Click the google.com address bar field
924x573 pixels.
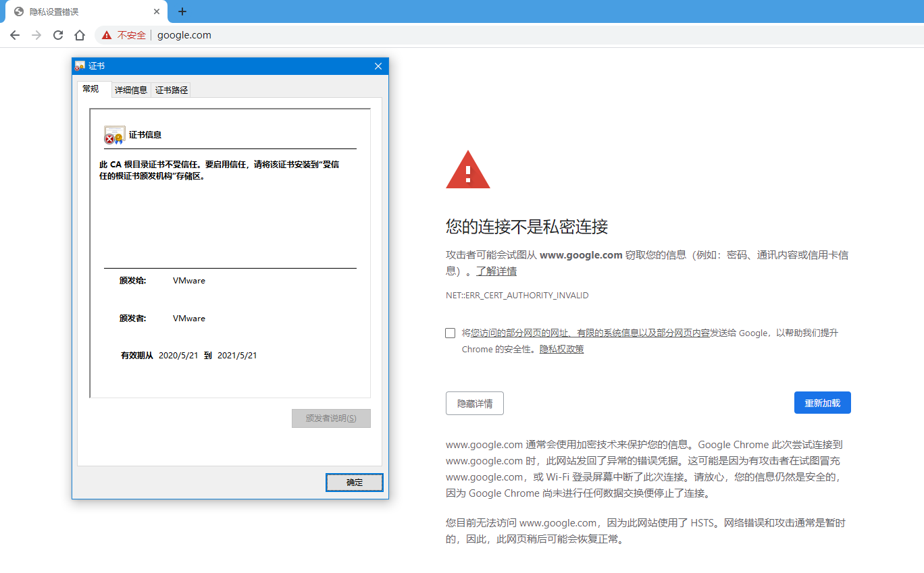510,35
